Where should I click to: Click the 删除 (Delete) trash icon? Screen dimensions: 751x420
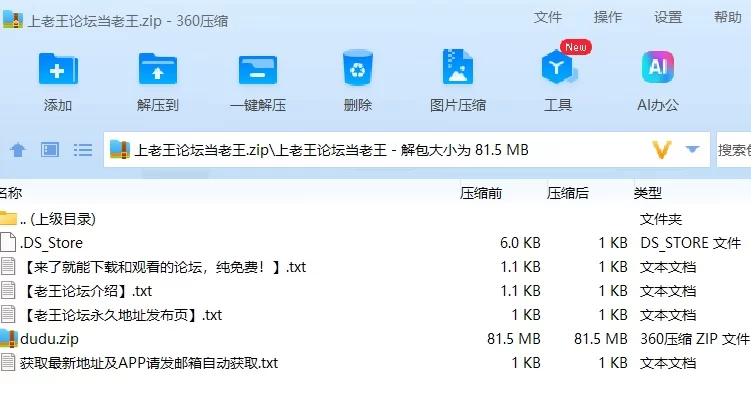click(358, 68)
